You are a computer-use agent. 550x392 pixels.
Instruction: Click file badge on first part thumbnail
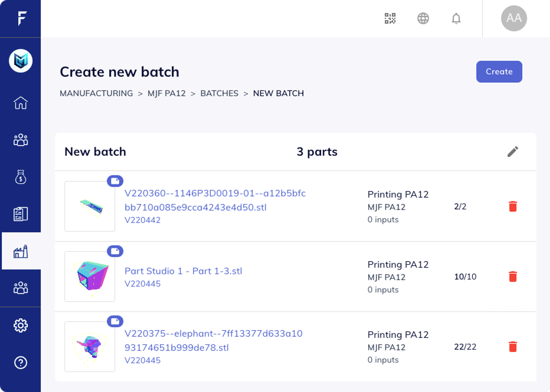[115, 181]
